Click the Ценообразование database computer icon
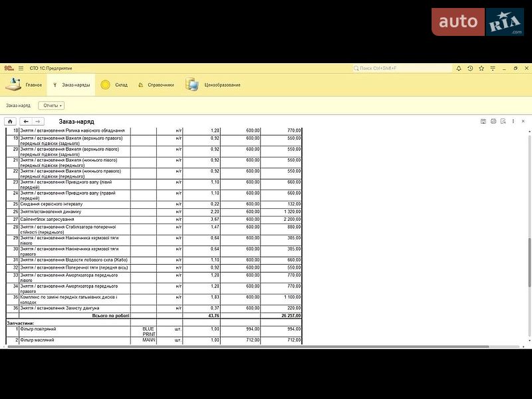Screen dimensions: 532x399 192,84
